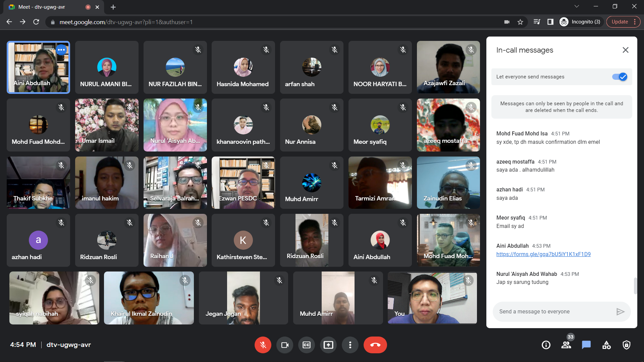Screen dimensions: 644x362
Task: Open the Activities icon
Action: pyautogui.click(x=606, y=345)
